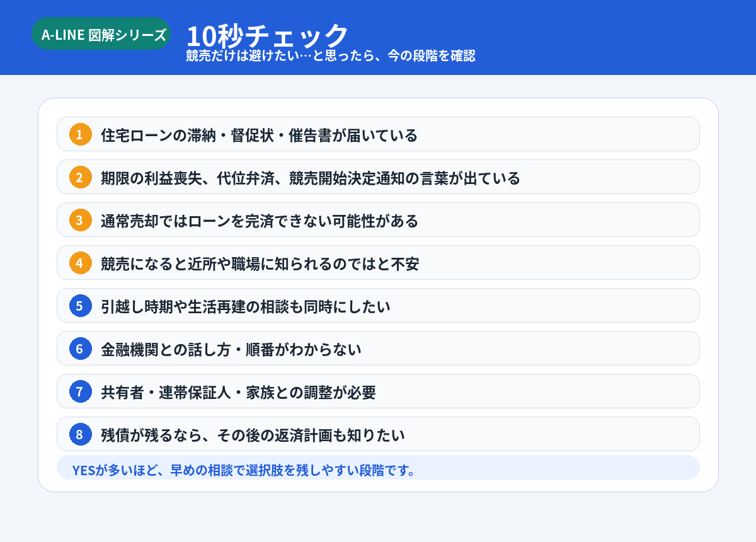Click the blue number 6 circle
The image size is (756, 542).
pyautogui.click(x=79, y=349)
